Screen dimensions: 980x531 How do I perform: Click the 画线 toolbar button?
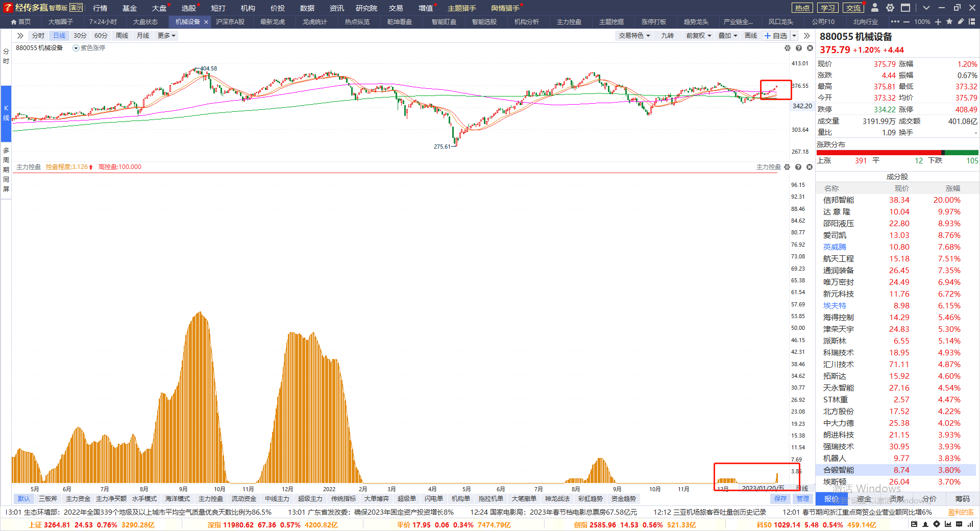click(751, 36)
